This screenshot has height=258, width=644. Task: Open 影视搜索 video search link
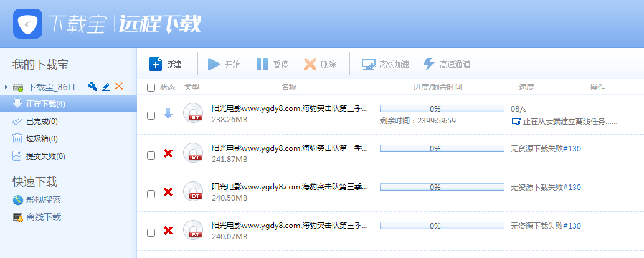click(43, 200)
